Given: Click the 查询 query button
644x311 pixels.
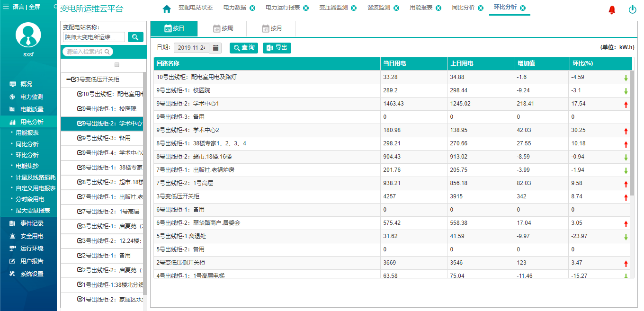Looking at the screenshot, I should tap(243, 48).
